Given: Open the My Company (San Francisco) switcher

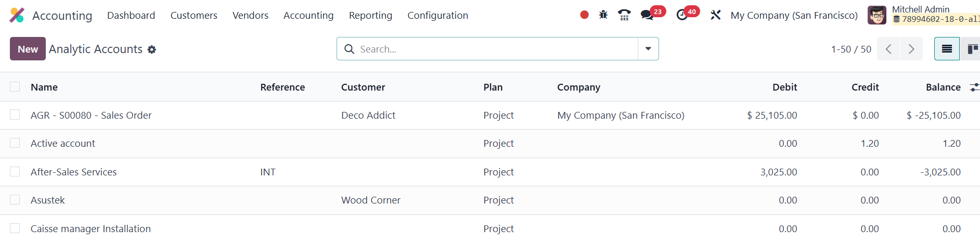Looking at the screenshot, I should 794,15.
